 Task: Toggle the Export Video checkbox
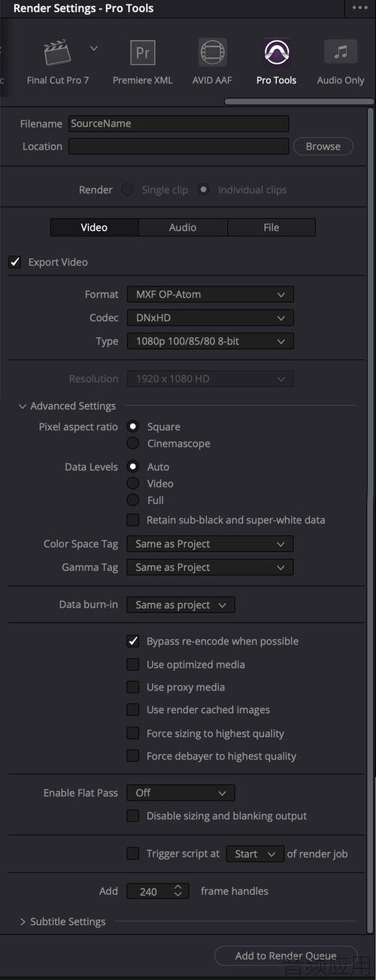point(14,262)
